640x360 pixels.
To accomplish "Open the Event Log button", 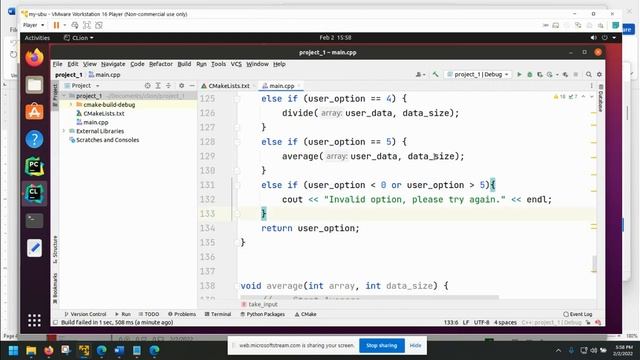I will 578,314.
